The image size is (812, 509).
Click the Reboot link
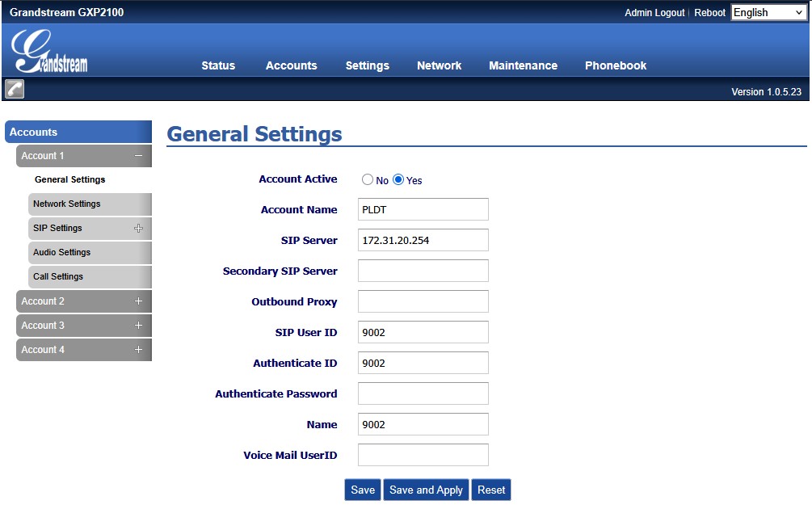tap(709, 13)
